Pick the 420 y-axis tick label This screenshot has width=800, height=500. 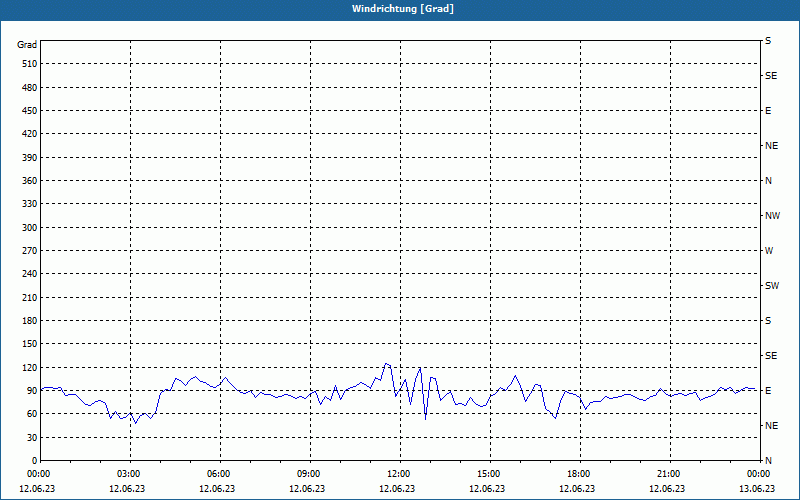(x=30, y=134)
